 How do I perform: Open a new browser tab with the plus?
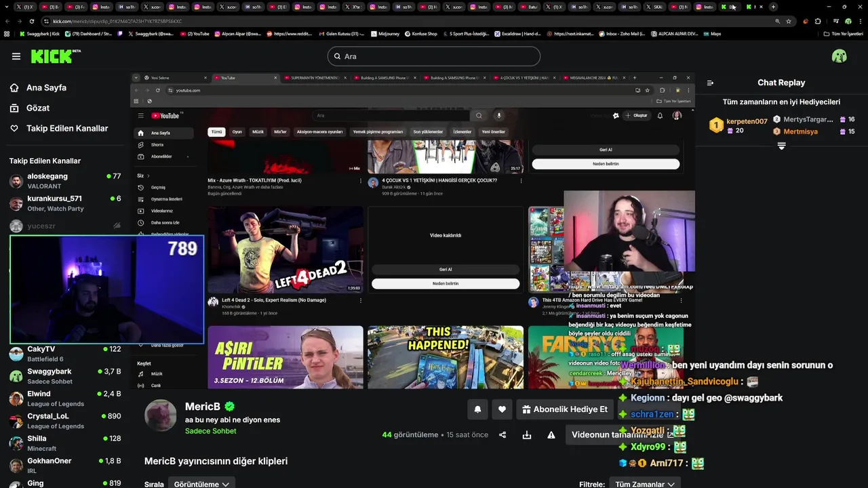click(x=773, y=7)
